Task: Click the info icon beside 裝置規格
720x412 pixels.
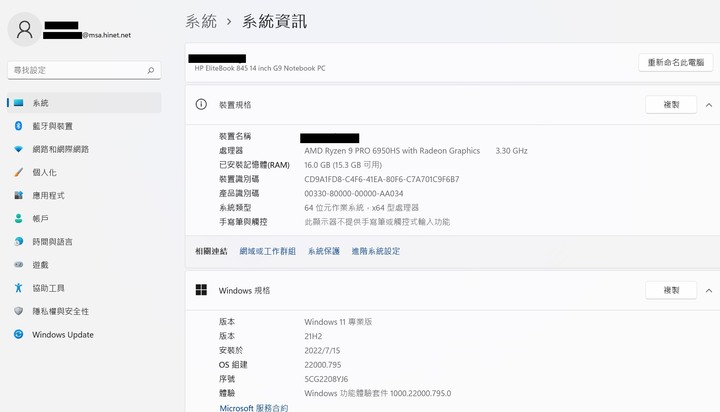Action: tap(201, 104)
